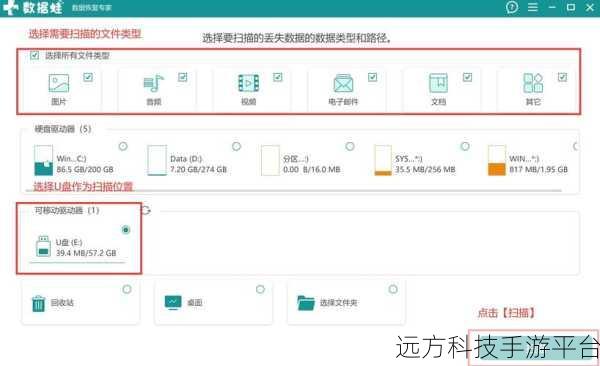Image resolution: width=600 pixels, height=366 pixels.
Task: Click the 7.20 GB/274 GB text
Action: click(199, 170)
